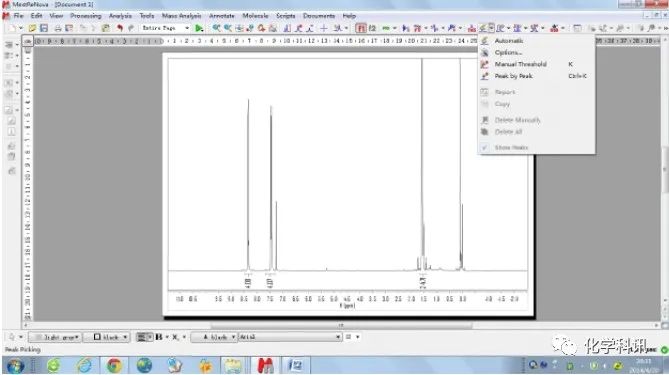Select the Zoom In magnifier tool
The image size is (669, 375).
click(x=216, y=28)
